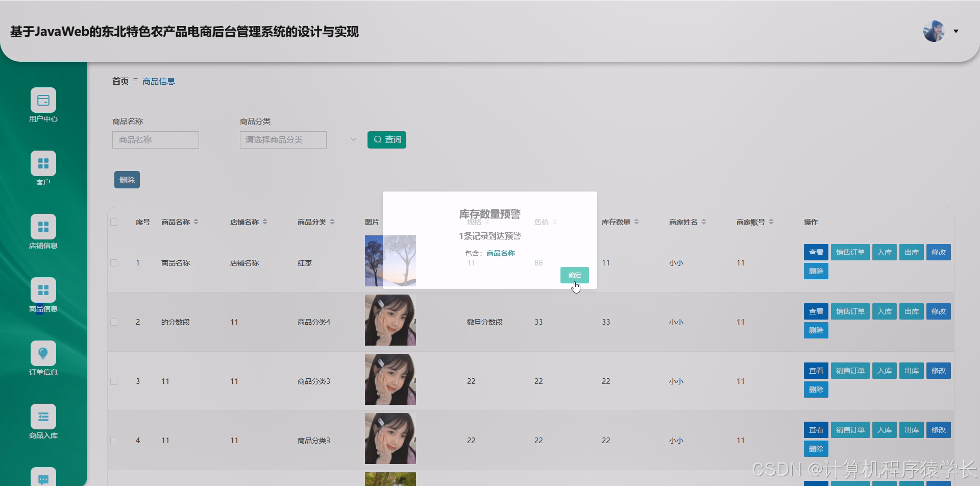This screenshot has width=980, height=486.
Task: Expand the user menu dropdown arrow
Action: coord(956,31)
